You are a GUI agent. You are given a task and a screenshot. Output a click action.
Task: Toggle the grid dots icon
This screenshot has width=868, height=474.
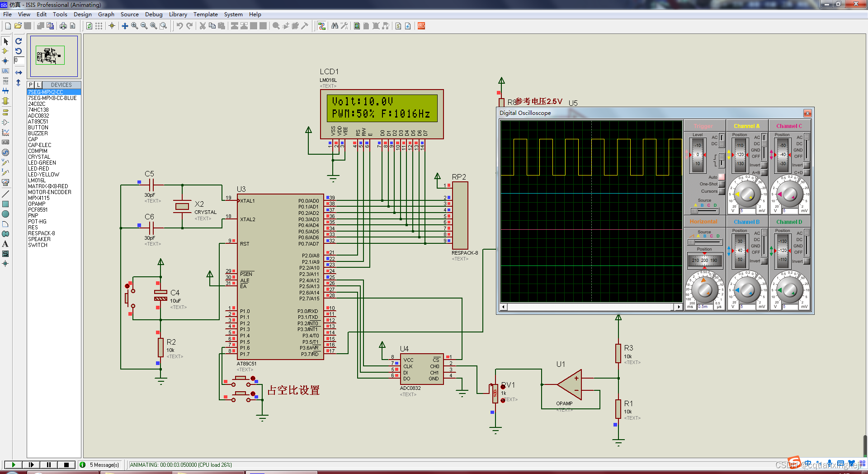pyautogui.click(x=99, y=26)
